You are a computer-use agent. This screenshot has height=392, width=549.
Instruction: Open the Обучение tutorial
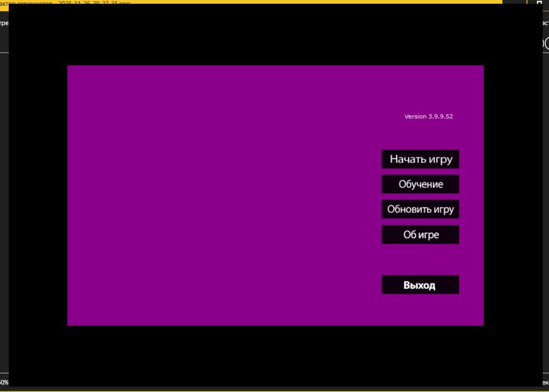click(x=421, y=184)
